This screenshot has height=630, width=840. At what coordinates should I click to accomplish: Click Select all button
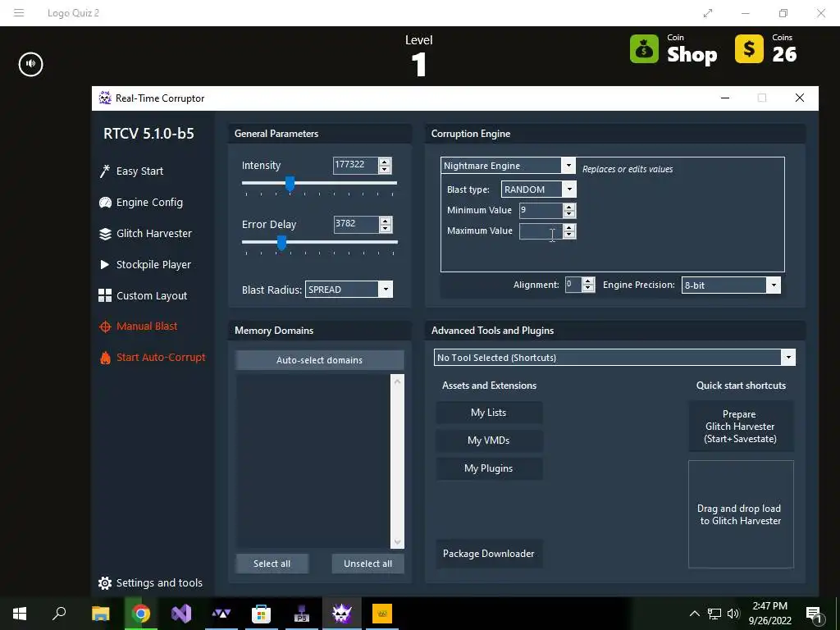(272, 564)
